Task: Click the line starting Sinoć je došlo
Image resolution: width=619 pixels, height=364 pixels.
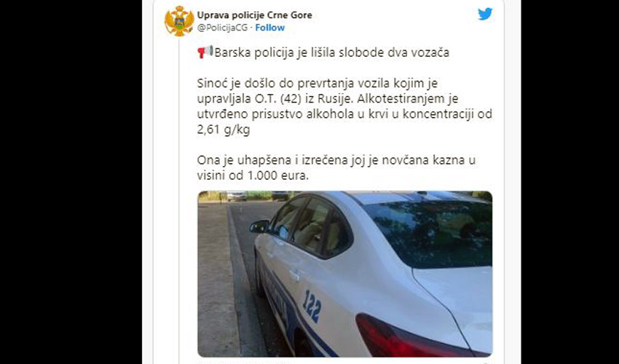Action: (318, 83)
